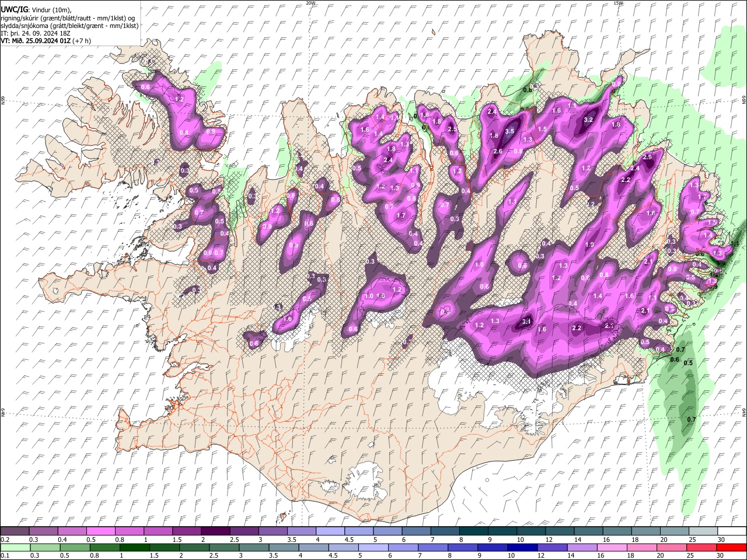747x560 pixels.
Task: Click the UWC/IG title text
Action: click(13, 9)
